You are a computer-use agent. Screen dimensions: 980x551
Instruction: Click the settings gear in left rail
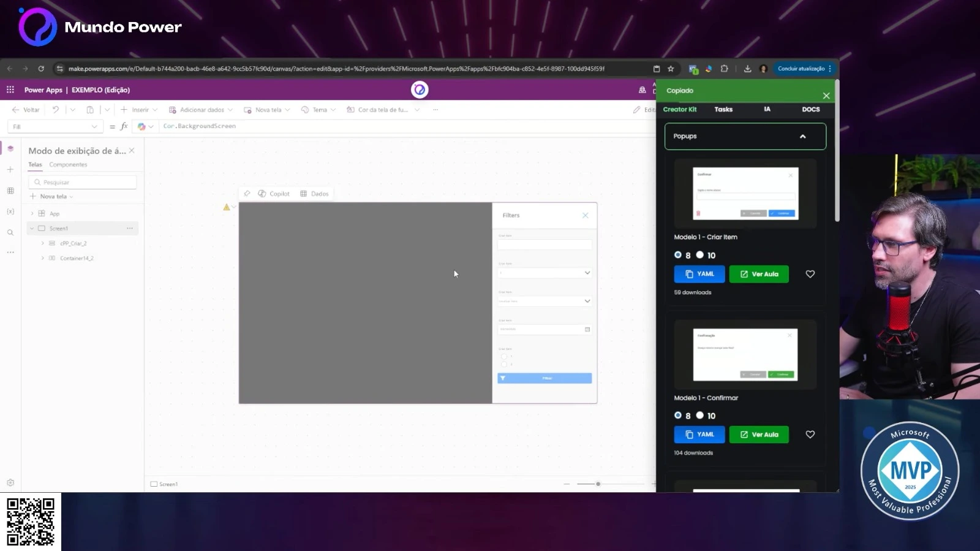click(10, 483)
